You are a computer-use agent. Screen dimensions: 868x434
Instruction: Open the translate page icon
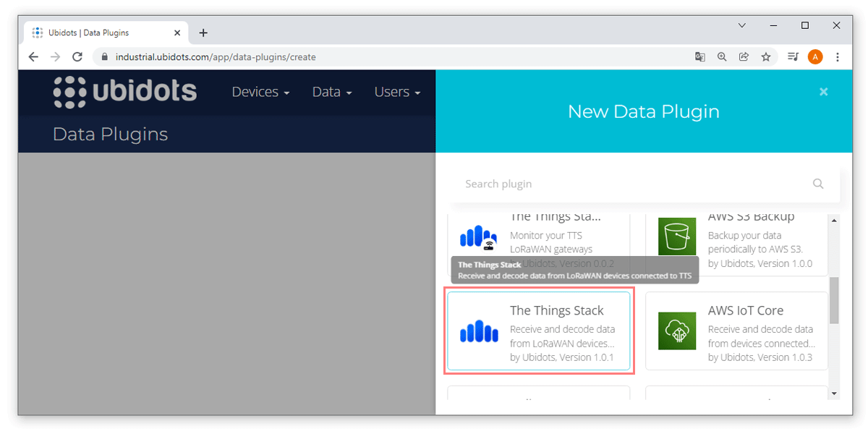coord(700,57)
